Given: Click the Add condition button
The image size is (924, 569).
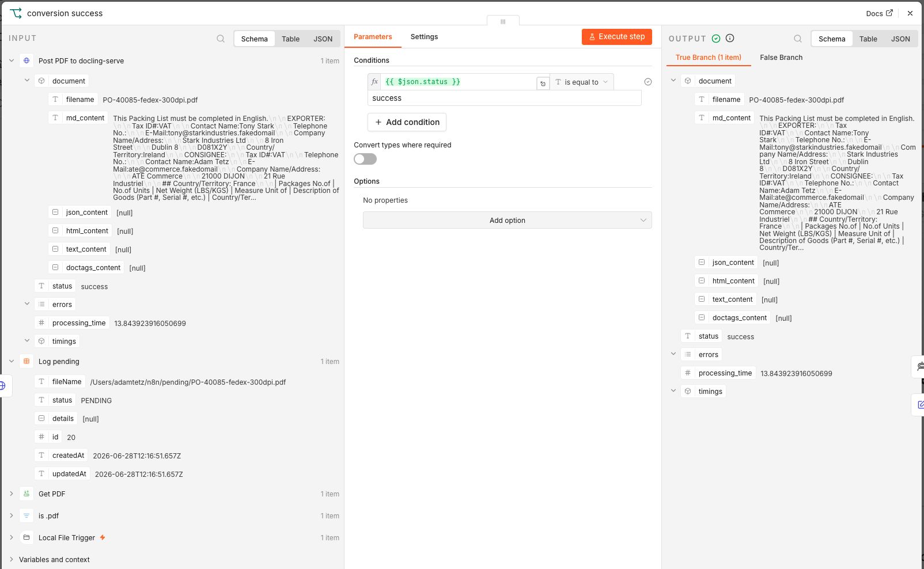Looking at the screenshot, I should click(407, 122).
